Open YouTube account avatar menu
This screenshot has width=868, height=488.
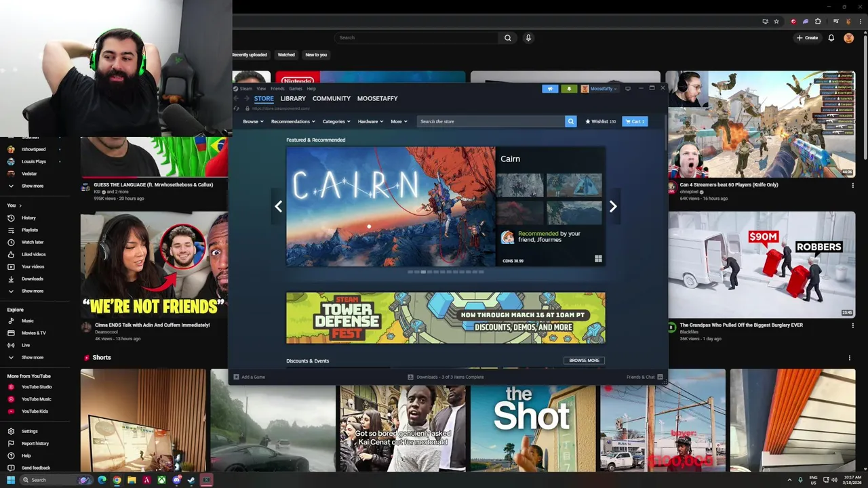848,38
